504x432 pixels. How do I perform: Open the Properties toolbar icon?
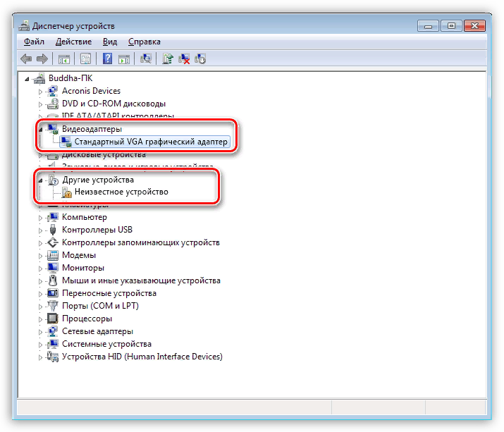pos(85,58)
